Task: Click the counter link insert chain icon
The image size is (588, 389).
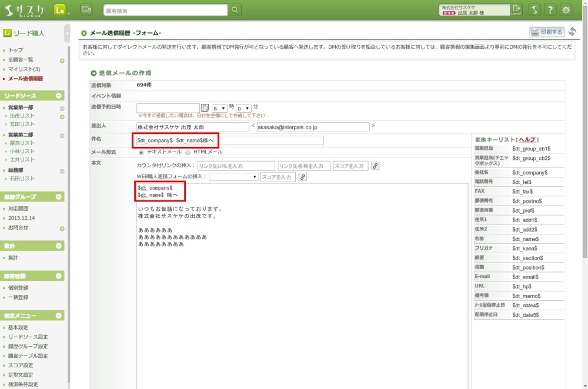Action: pos(376,166)
